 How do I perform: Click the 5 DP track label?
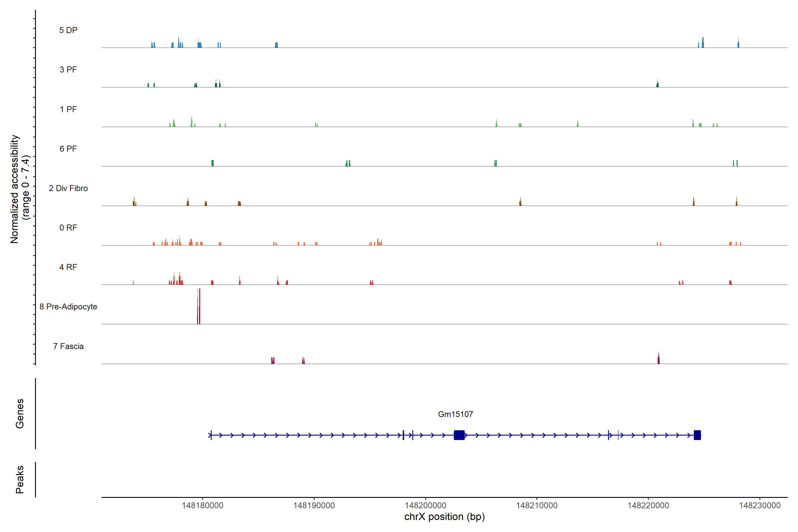[68, 30]
